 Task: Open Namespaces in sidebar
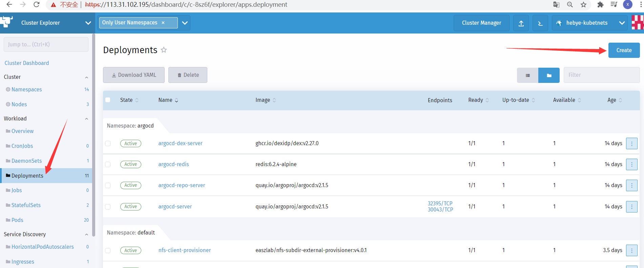[27, 89]
